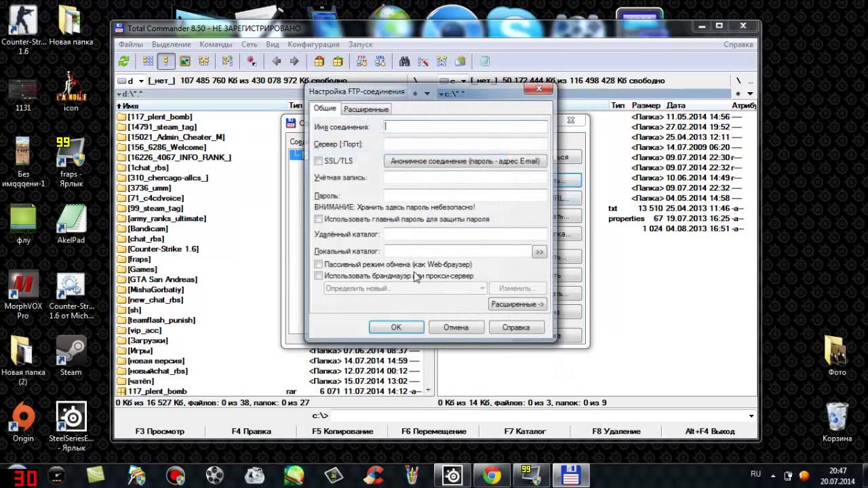Switch to full details view icon
Viewport: 868px width, 488px height.
point(165,61)
